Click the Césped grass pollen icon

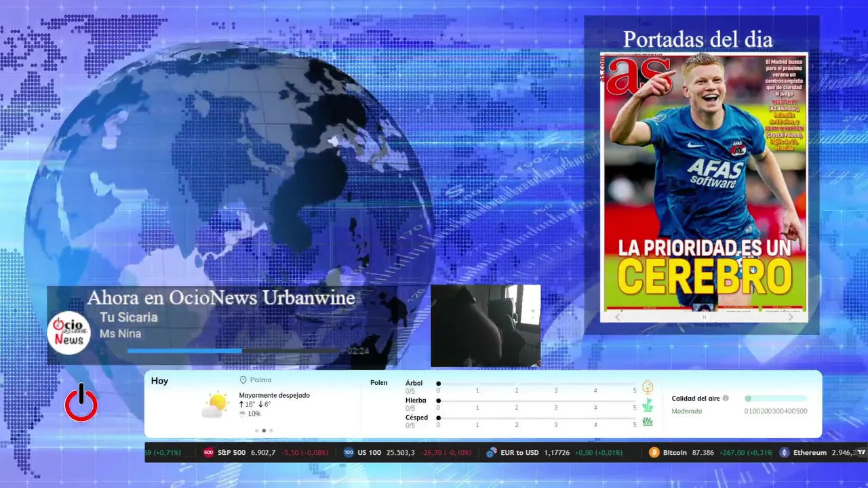point(648,422)
